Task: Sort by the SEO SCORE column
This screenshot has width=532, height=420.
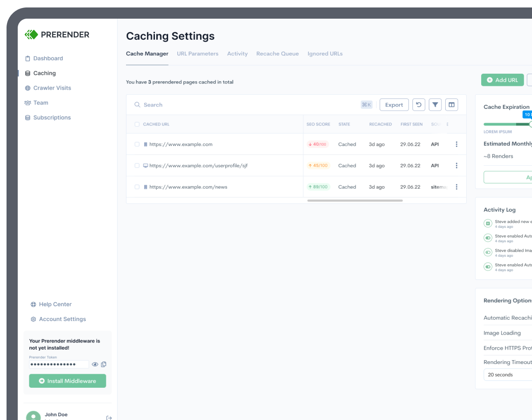Action: [318, 124]
